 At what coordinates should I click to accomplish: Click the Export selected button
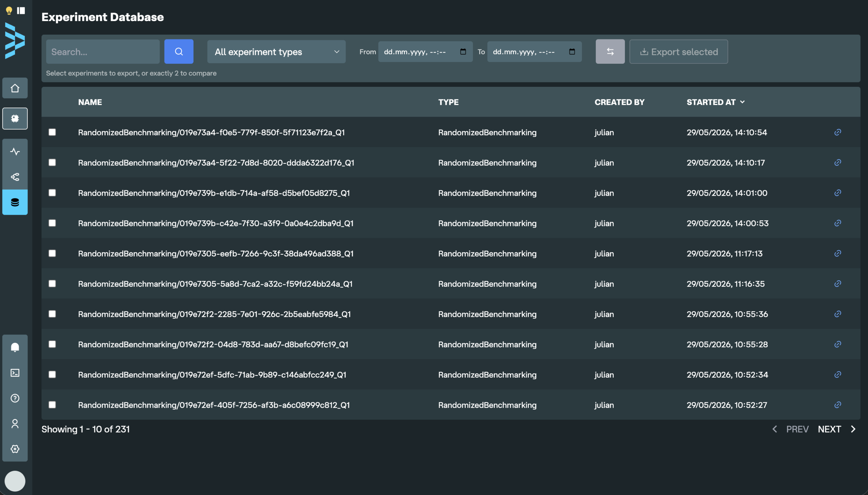pos(679,52)
